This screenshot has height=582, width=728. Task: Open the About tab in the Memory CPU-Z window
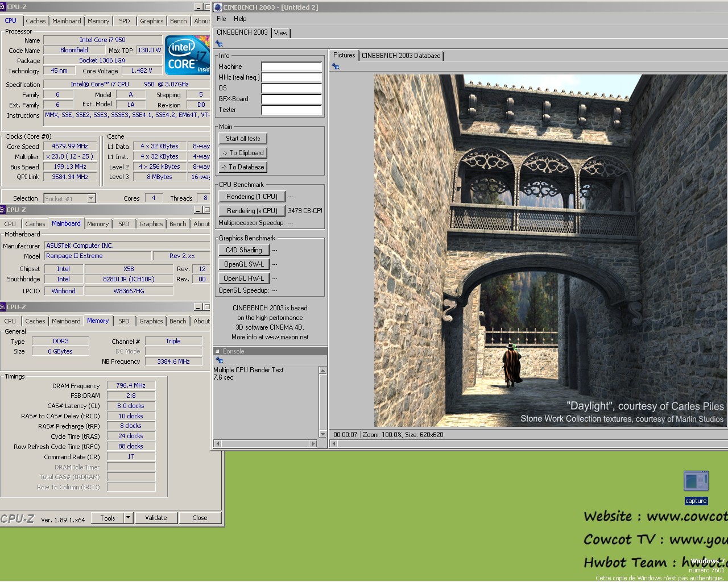201,321
